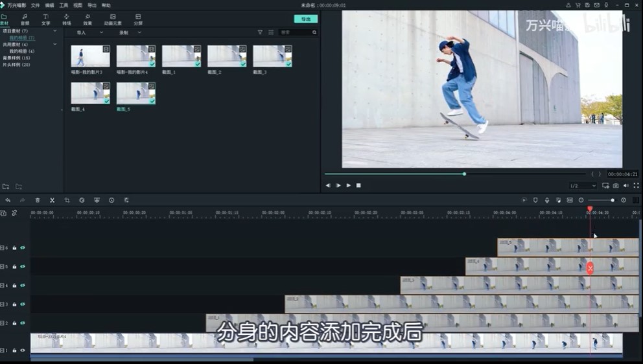The height and width of the screenshot is (364, 643).
Task: Open the 文件 menu
Action: tap(36, 5)
